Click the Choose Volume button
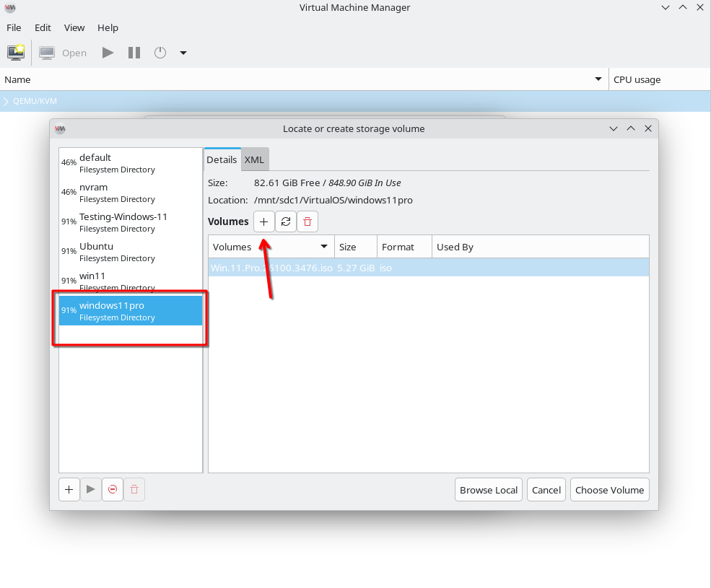 tap(609, 490)
